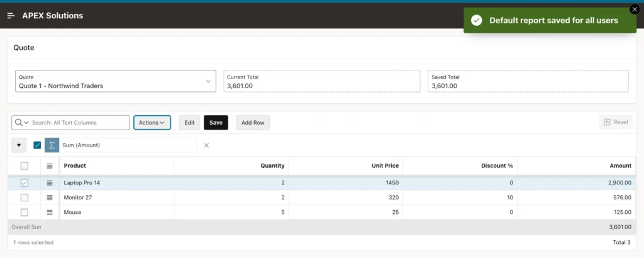Click the 1 rows selected status text
This screenshot has height=258, width=644.
click(x=33, y=242)
